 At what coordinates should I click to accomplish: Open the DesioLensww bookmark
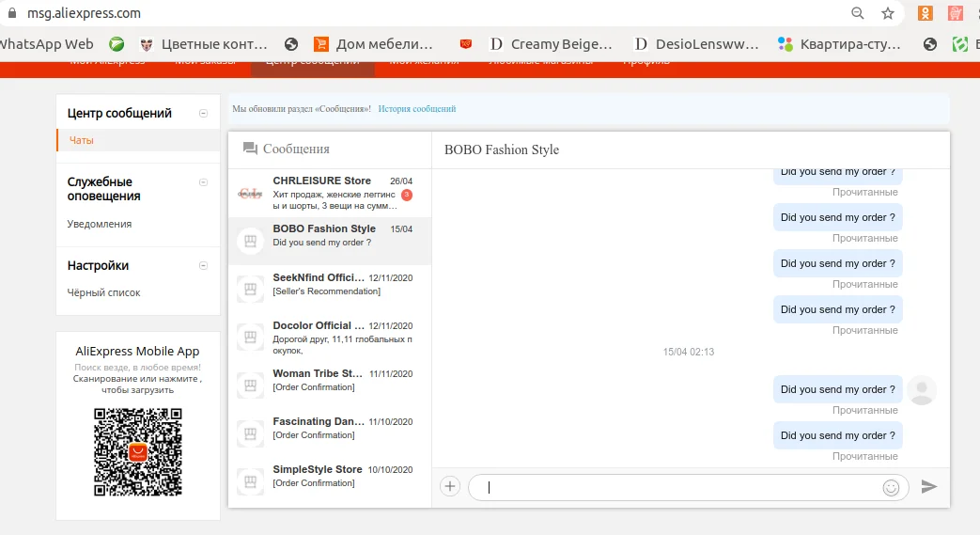696,44
